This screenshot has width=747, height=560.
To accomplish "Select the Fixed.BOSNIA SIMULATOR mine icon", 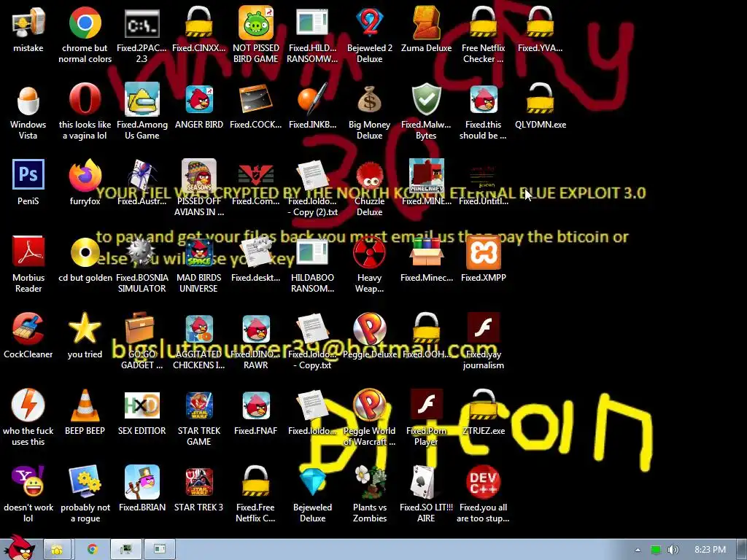I will point(142,252).
